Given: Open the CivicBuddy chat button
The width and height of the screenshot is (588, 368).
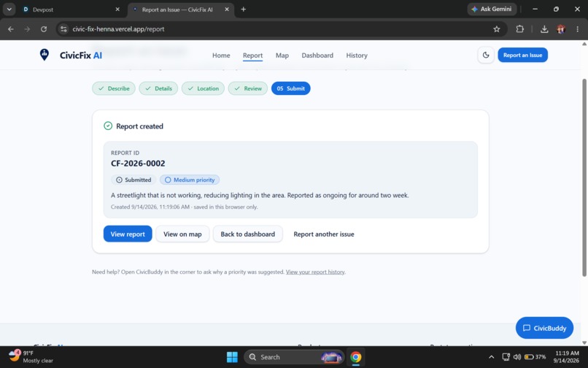Looking at the screenshot, I should [x=544, y=328].
